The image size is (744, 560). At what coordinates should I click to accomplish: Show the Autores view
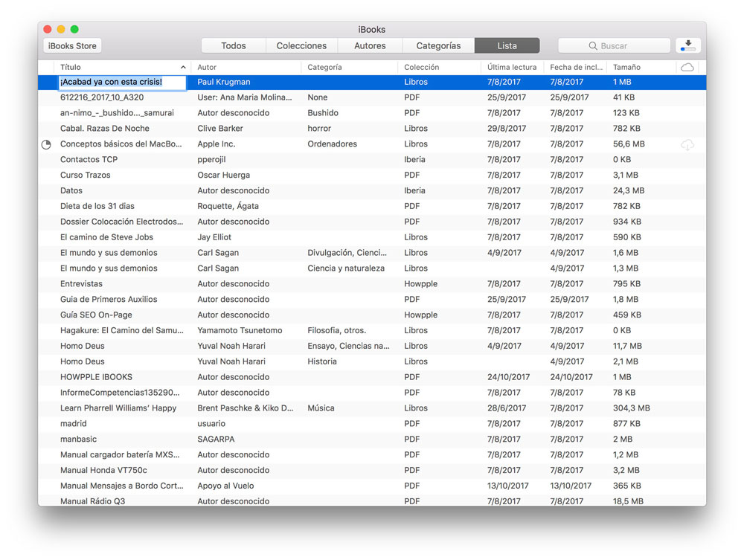(370, 46)
